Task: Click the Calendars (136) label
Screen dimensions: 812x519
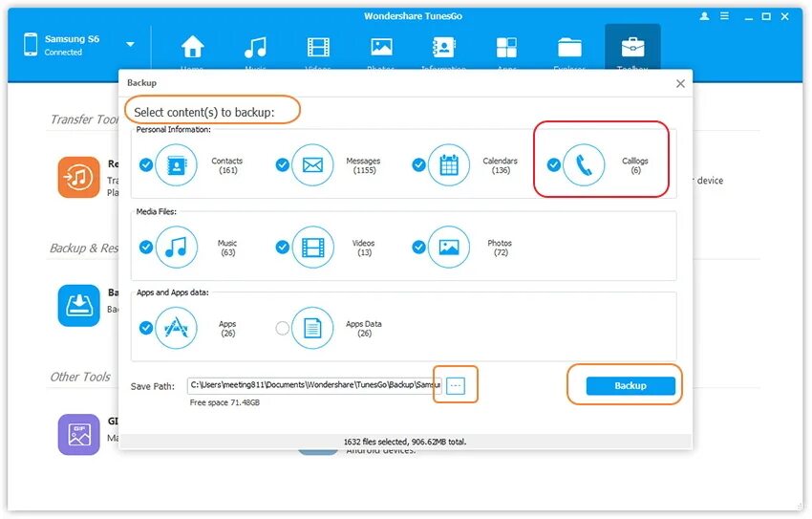Action: pyautogui.click(x=501, y=165)
